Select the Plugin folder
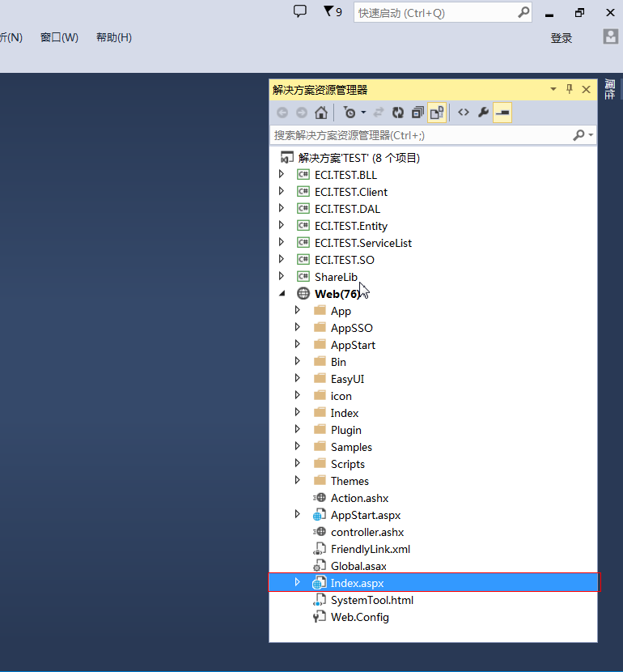This screenshot has width=623, height=672. (346, 430)
